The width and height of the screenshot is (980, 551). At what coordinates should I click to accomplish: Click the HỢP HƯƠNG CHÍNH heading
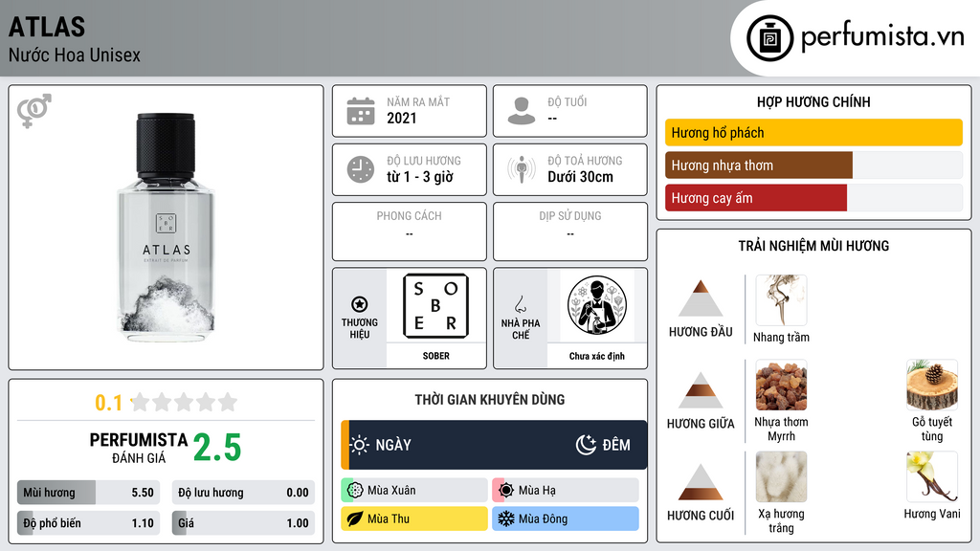click(813, 101)
